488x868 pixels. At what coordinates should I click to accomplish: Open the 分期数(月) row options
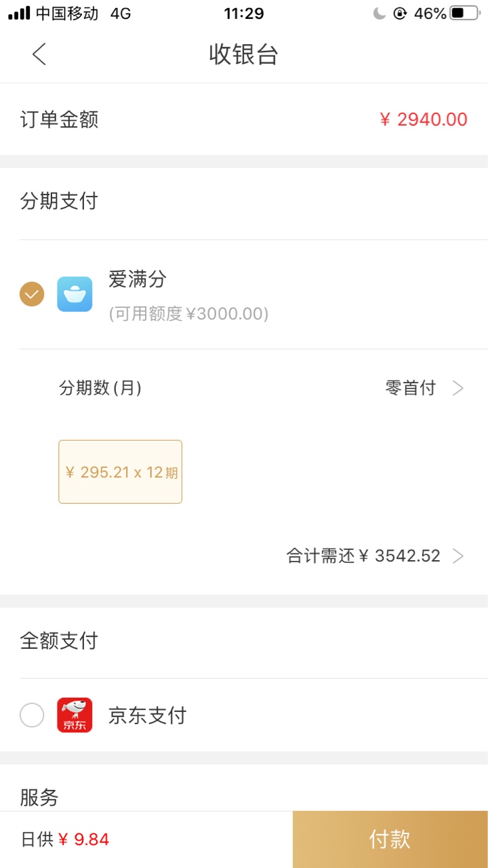click(253, 388)
